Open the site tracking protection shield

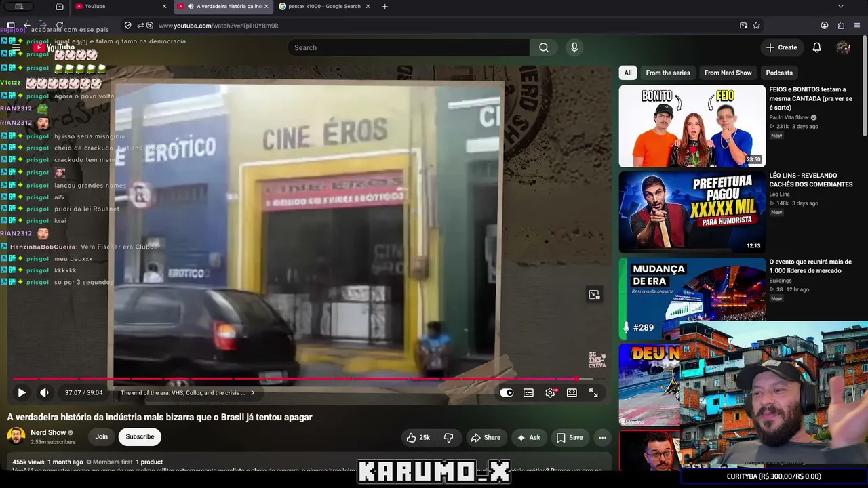click(127, 26)
